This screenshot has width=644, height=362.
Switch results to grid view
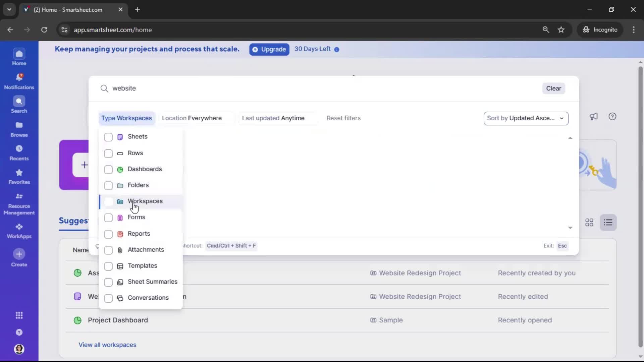pyautogui.click(x=589, y=222)
